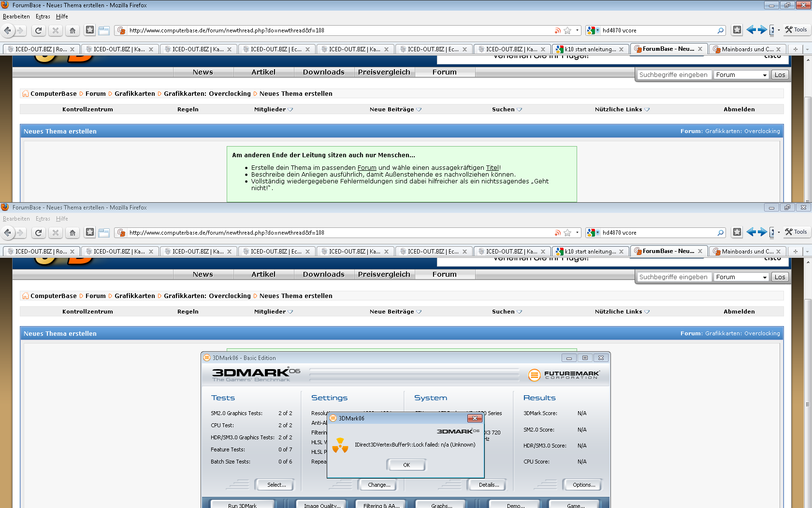Click RSS feed icon in upper address bar
Viewport: 812px width, 508px height.
pyautogui.click(x=558, y=30)
